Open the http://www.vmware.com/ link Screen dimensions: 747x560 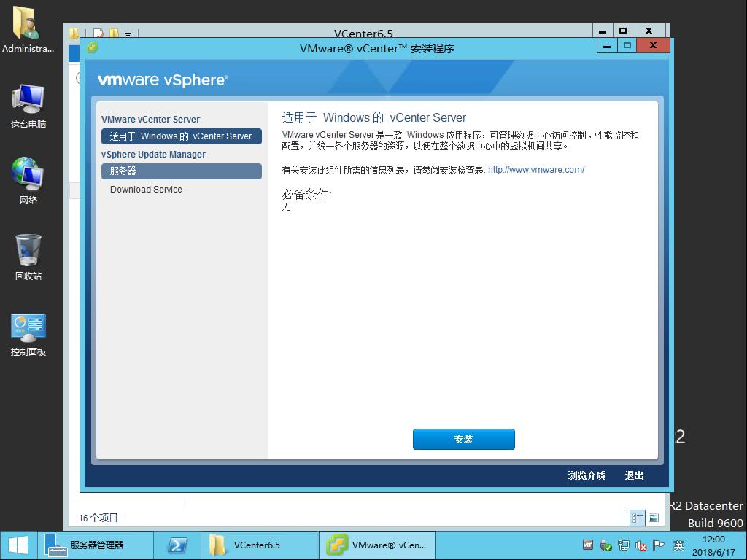tap(536, 169)
